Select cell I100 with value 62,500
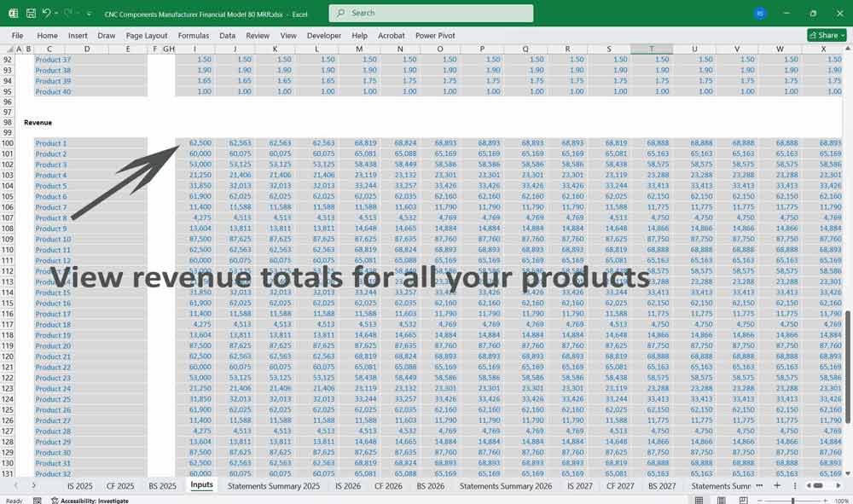The width and height of the screenshot is (853, 504). [x=194, y=143]
